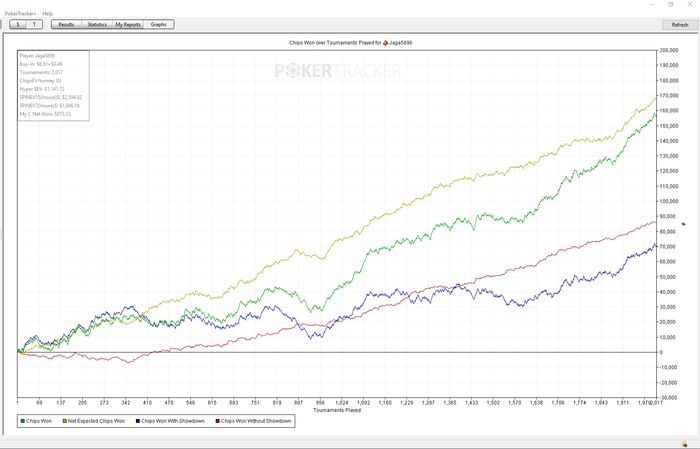Click the SPINEV15 '$2,594.82' line
This screenshot has width=700, height=449.
pyautogui.click(x=51, y=97)
